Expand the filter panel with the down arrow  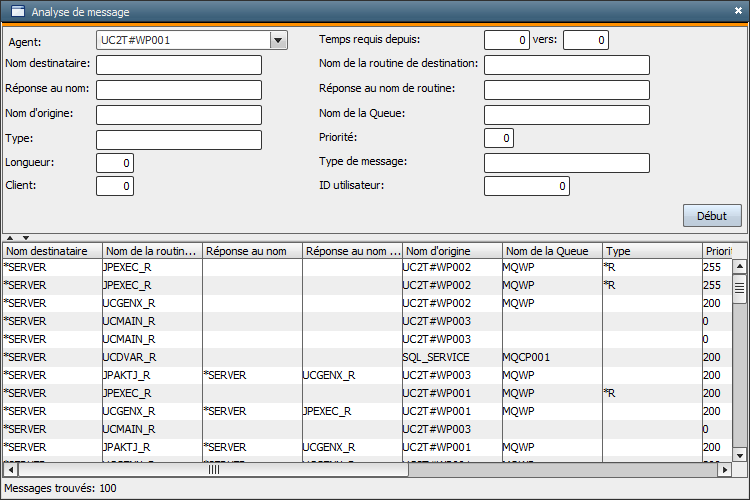click(26, 238)
